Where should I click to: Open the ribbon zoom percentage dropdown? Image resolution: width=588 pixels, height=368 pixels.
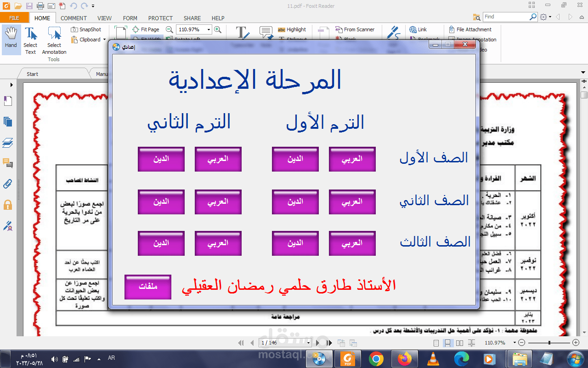point(209,29)
